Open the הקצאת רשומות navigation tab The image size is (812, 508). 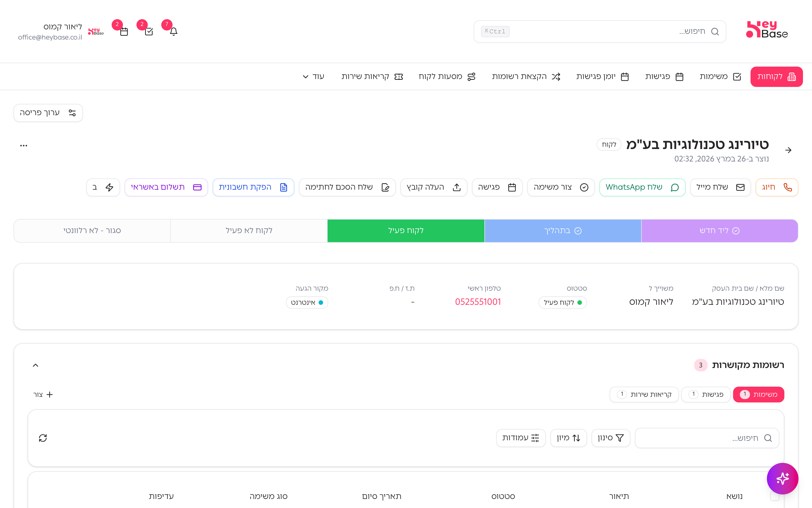point(526,76)
